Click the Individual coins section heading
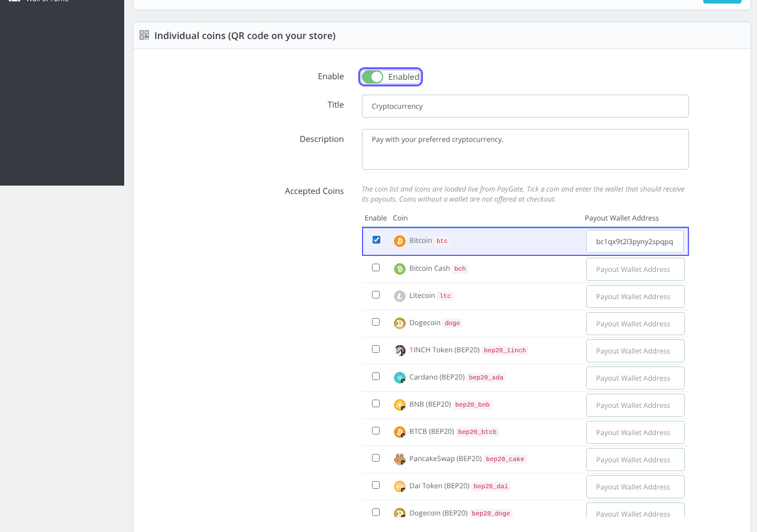This screenshot has height=532, width=757. [x=245, y=35]
